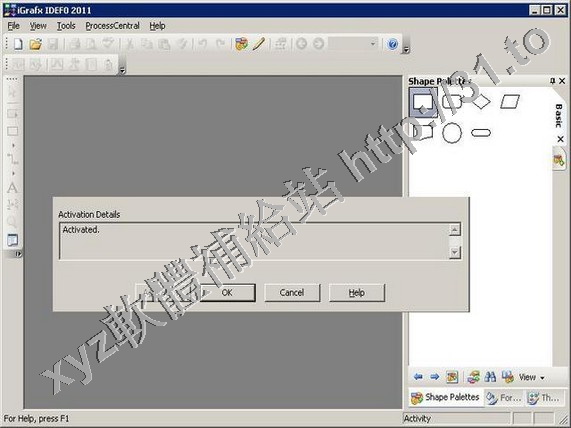Open the File menu
Viewport: 571px width, 428px height.
click(x=13, y=26)
